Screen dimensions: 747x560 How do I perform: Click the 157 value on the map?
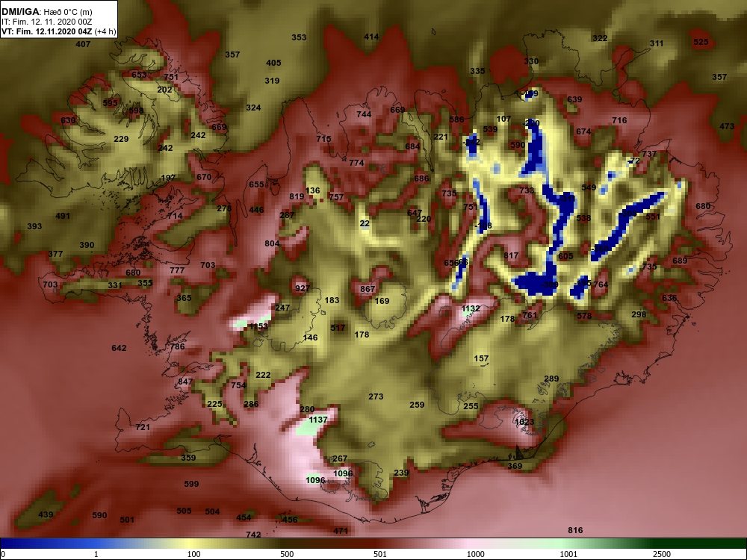[481, 358]
